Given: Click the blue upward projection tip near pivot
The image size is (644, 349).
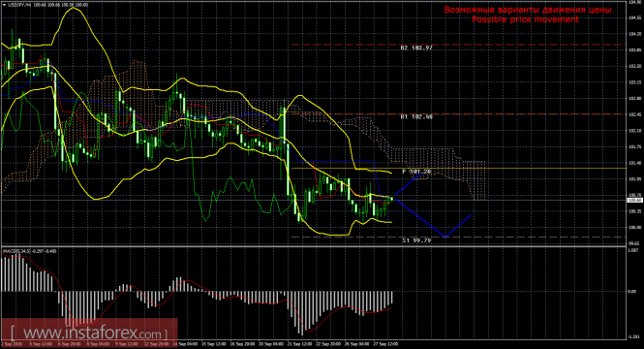Looking at the screenshot, I should (x=419, y=174).
